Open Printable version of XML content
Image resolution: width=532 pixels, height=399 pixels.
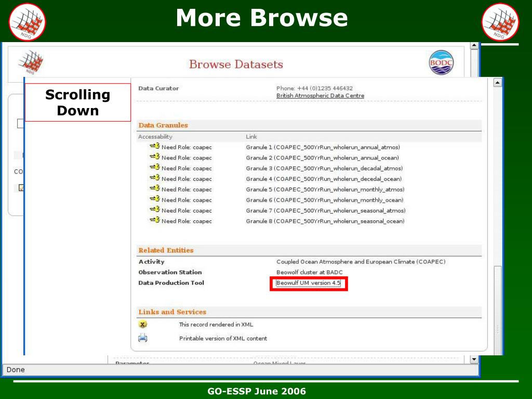[223, 338]
